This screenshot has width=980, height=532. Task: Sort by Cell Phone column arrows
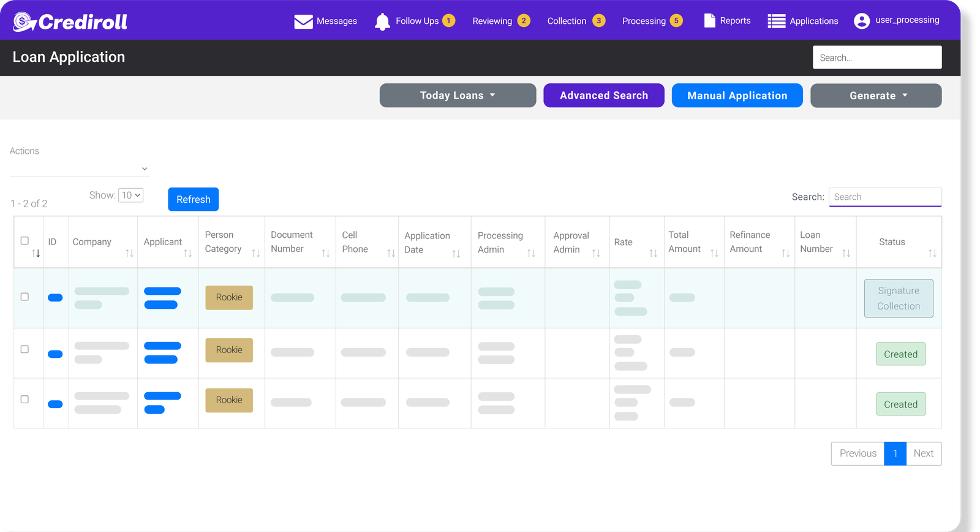pyautogui.click(x=391, y=253)
